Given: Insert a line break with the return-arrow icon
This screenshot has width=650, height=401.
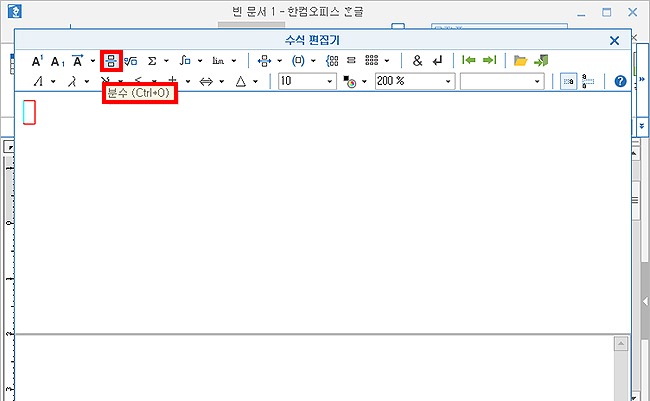Looking at the screenshot, I should click(x=437, y=61).
